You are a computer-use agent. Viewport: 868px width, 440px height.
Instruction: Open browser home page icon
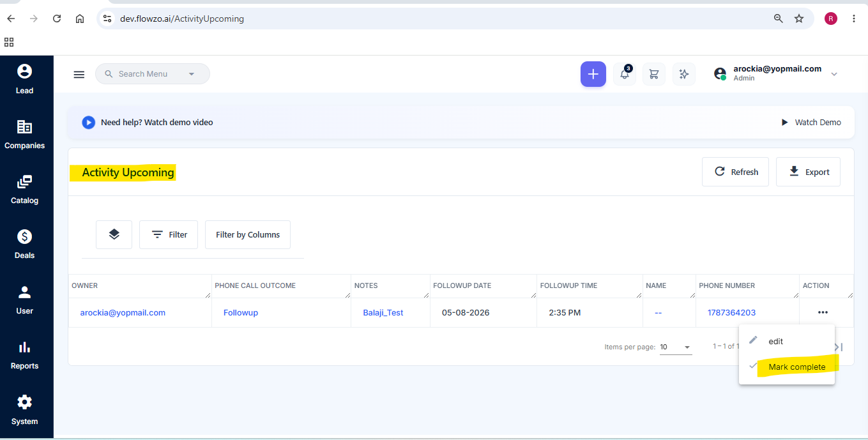[80, 19]
